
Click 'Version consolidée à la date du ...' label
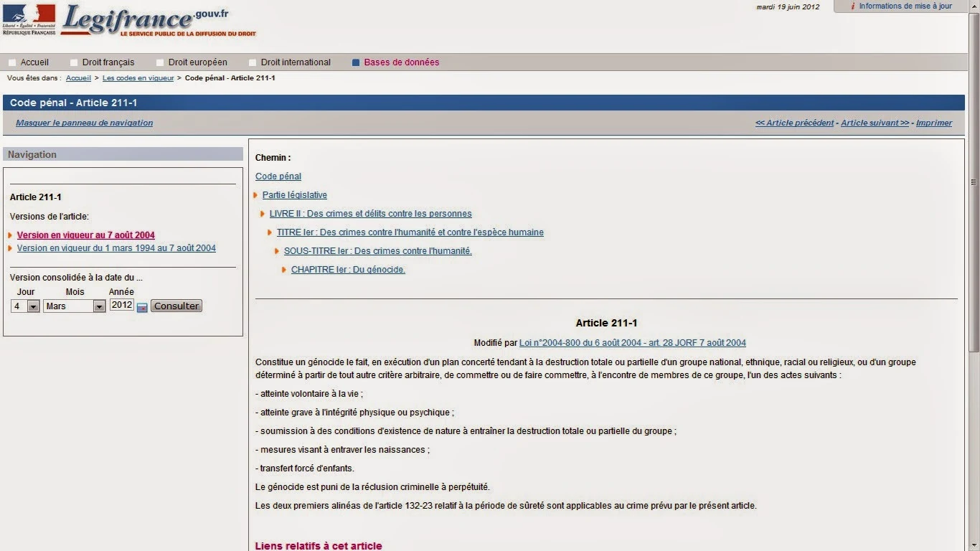pos(77,278)
